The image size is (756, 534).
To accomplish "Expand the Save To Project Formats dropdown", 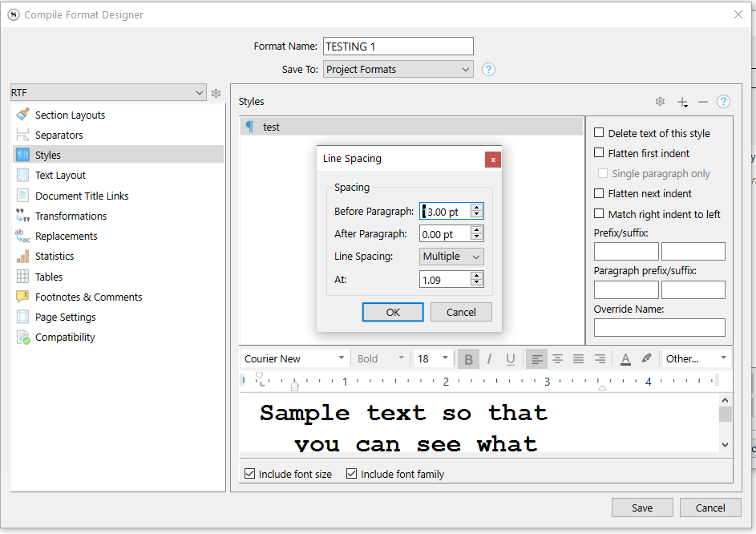I will coord(398,70).
